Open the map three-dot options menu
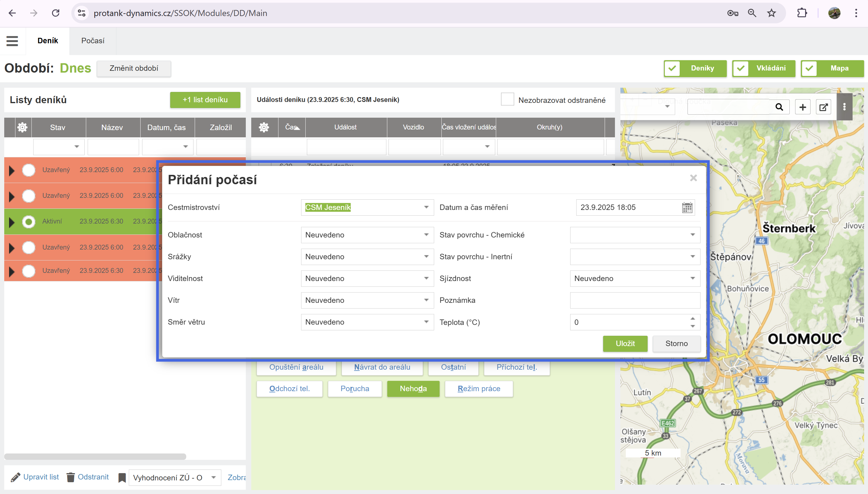This screenshot has width=868, height=494. click(844, 107)
